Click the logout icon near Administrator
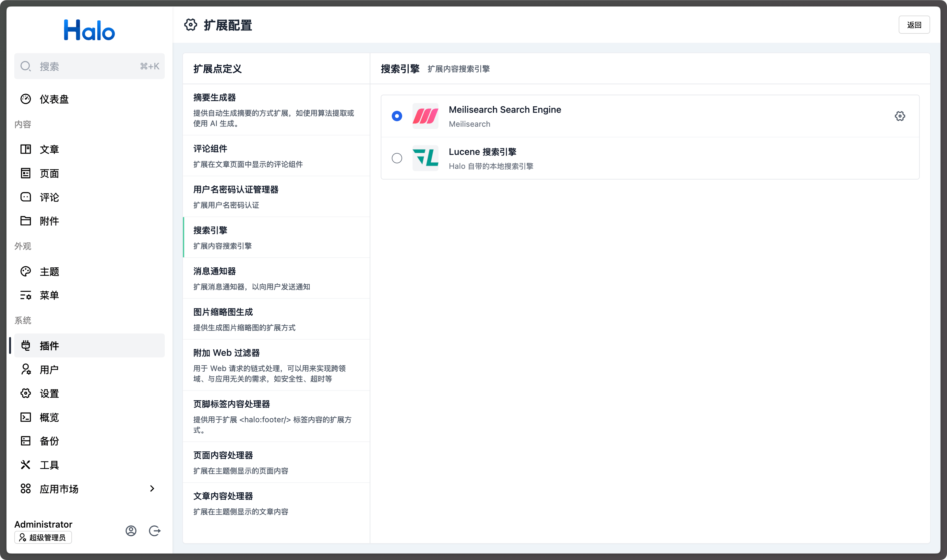The width and height of the screenshot is (947, 560). 155,531
